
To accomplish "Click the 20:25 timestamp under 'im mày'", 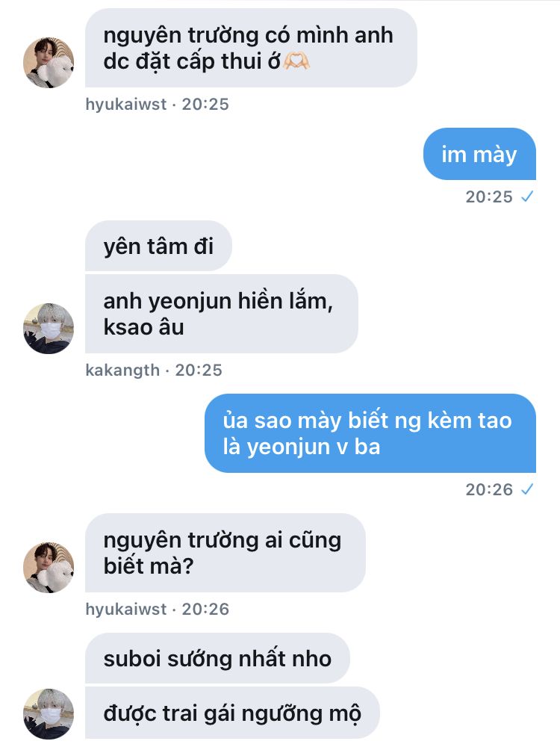I will (x=489, y=196).
